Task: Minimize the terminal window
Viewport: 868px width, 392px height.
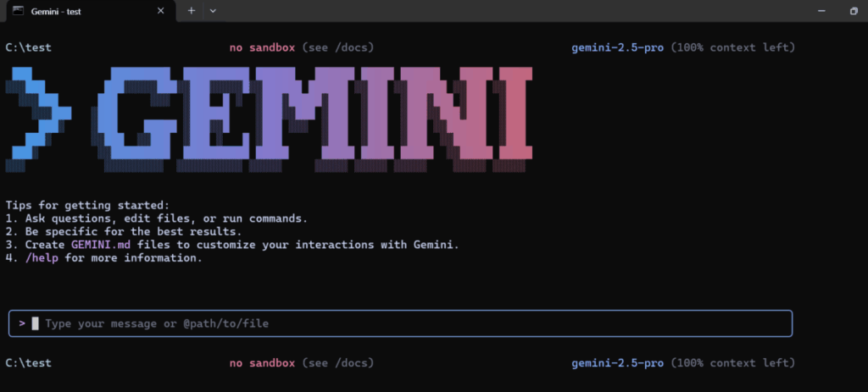Action: [821, 11]
